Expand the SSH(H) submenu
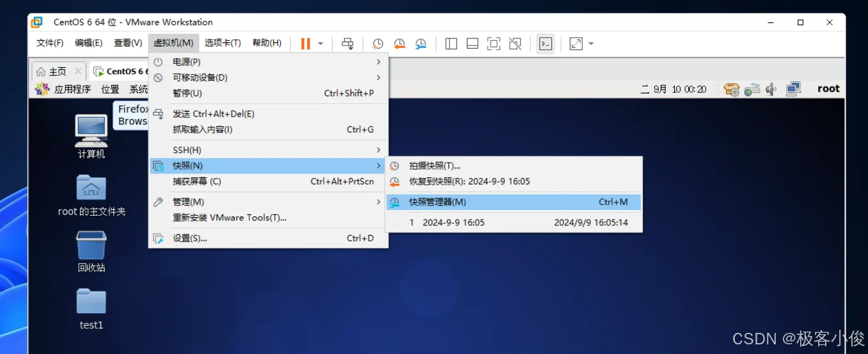The width and height of the screenshot is (868, 354). 269,150
